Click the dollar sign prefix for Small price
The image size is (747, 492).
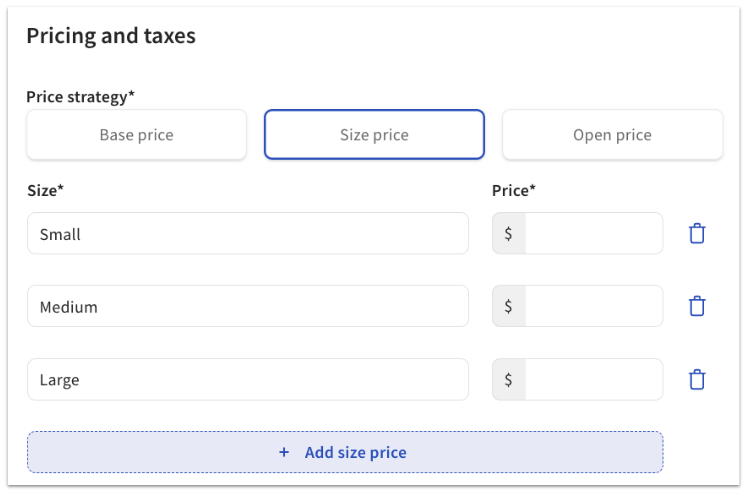(x=508, y=234)
